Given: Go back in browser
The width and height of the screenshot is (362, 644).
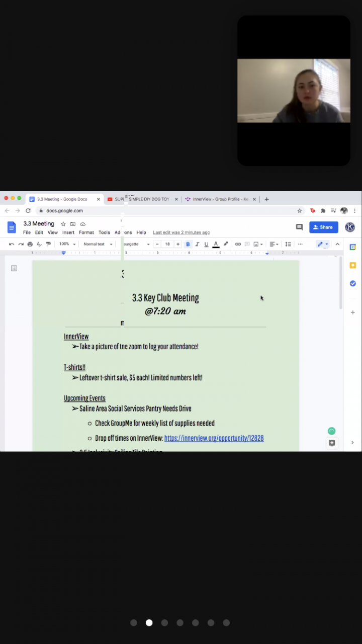Looking at the screenshot, I should (x=7, y=211).
